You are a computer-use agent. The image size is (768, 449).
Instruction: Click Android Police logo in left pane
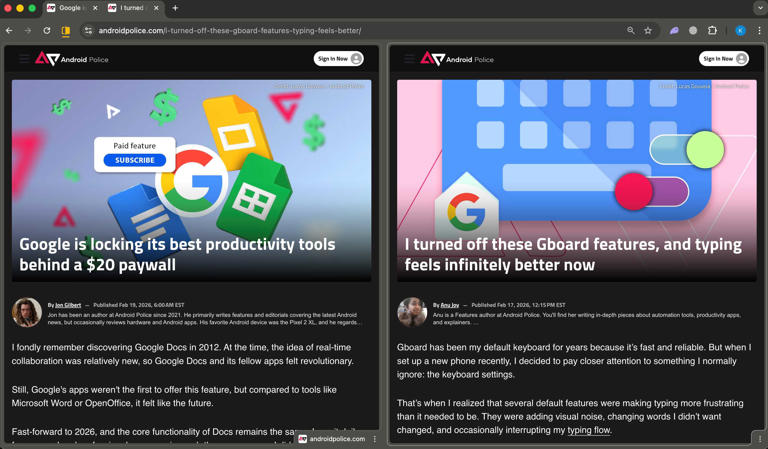click(x=72, y=59)
